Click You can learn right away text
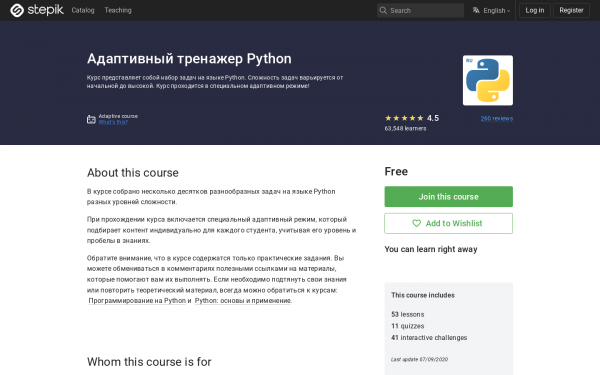The width and height of the screenshot is (600, 375). coord(431,249)
